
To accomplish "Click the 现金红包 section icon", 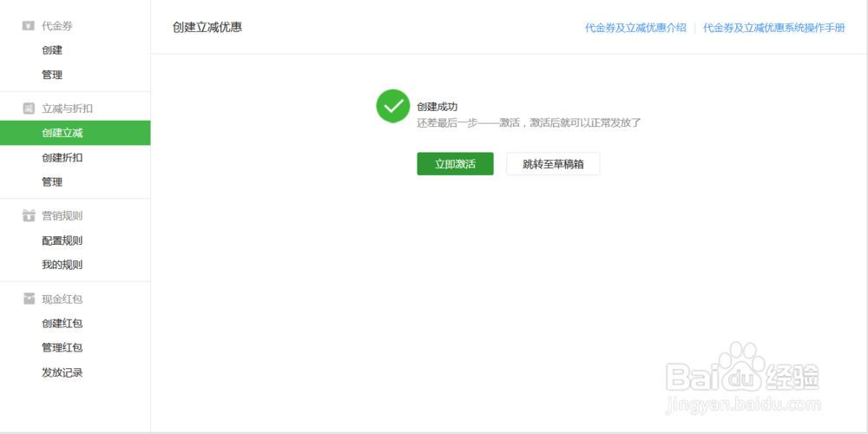I will tap(29, 299).
